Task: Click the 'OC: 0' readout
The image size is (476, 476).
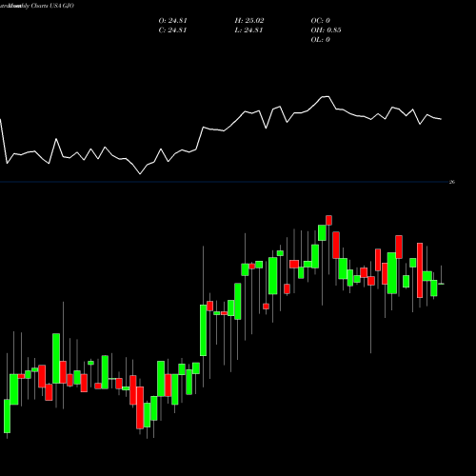Action: click(x=321, y=21)
